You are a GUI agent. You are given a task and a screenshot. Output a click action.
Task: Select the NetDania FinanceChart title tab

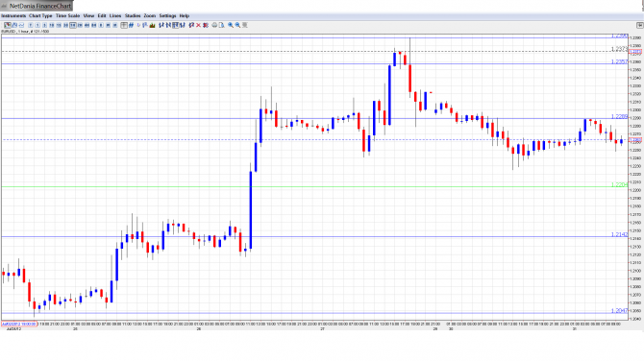37,6
